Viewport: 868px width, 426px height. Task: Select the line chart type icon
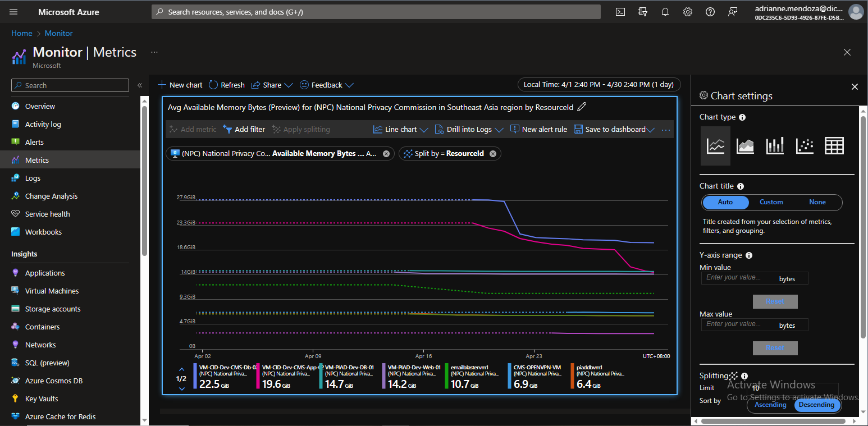(715, 146)
